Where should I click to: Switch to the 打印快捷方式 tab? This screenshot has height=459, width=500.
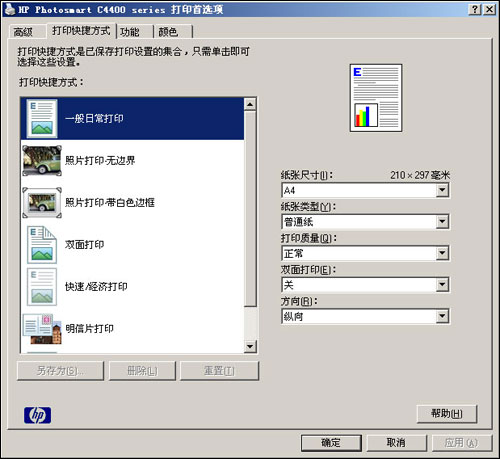pyautogui.click(x=81, y=31)
